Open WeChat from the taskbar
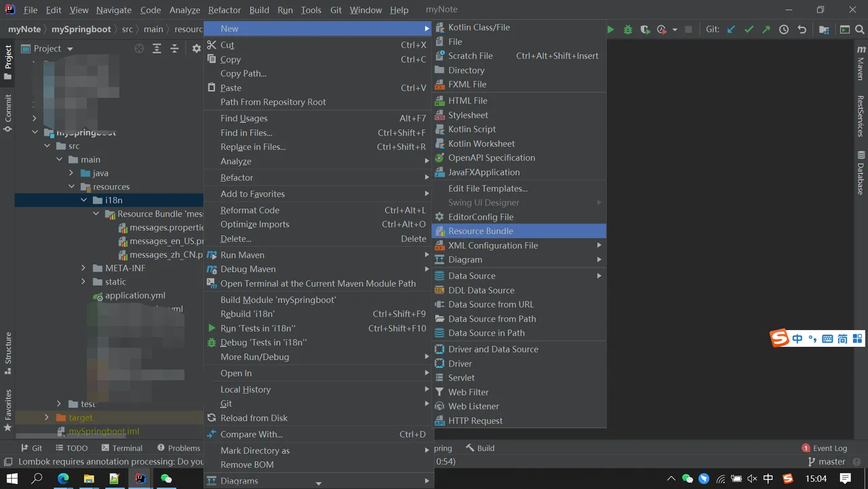The width and height of the screenshot is (868, 489). coord(166,478)
